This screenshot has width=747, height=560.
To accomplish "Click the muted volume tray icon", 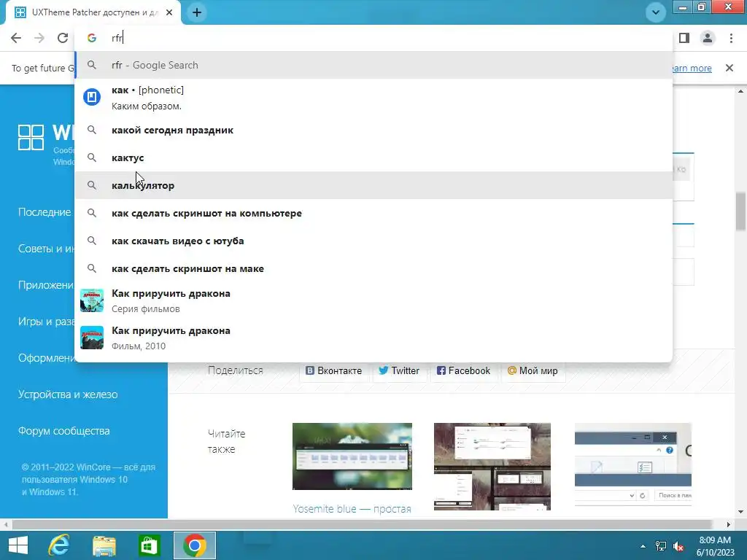I will pos(678,546).
